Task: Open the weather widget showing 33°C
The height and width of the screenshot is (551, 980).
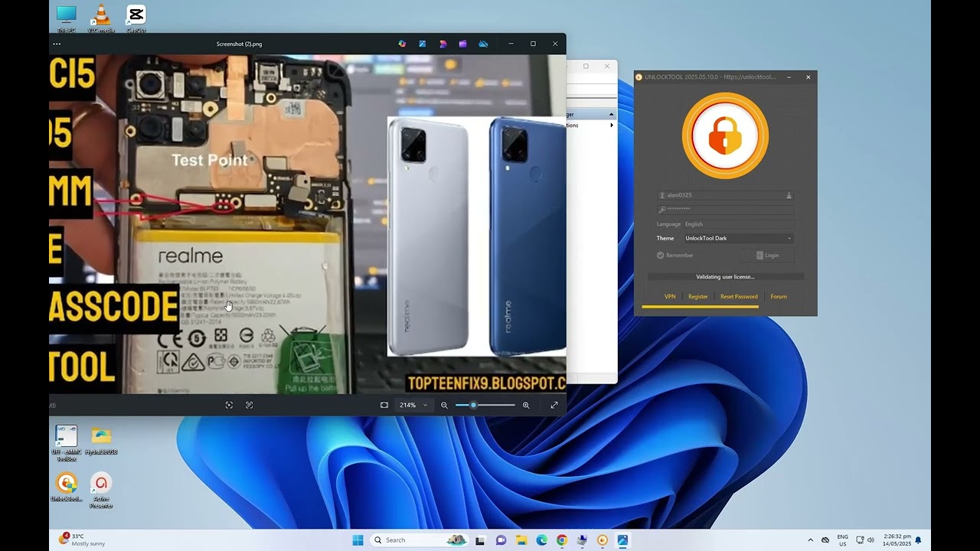Action: [83, 540]
